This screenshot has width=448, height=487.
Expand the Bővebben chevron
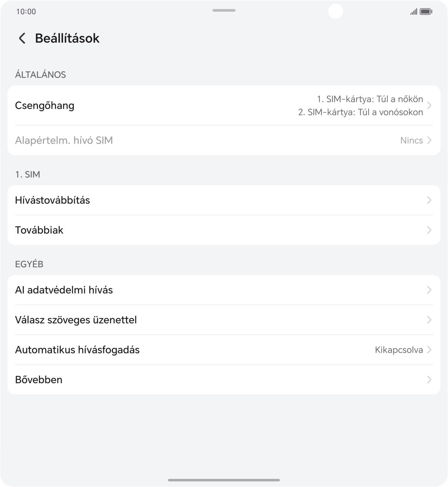pyautogui.click(x=429, y=380)
